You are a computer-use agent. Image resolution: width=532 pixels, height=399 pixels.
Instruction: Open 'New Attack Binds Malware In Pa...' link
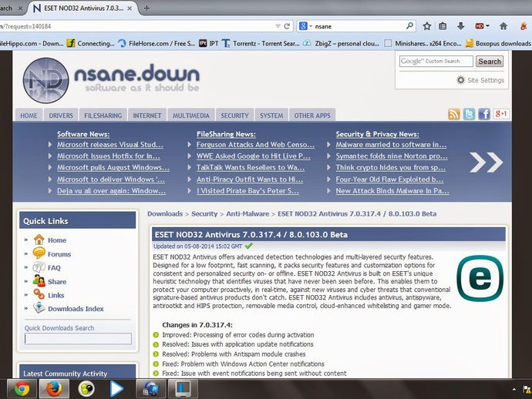point(392,191)
